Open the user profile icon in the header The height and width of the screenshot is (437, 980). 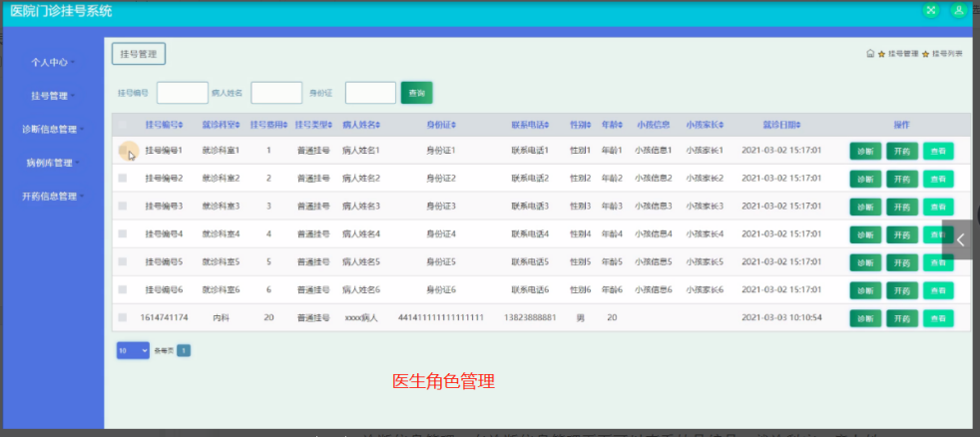(958, 10)
